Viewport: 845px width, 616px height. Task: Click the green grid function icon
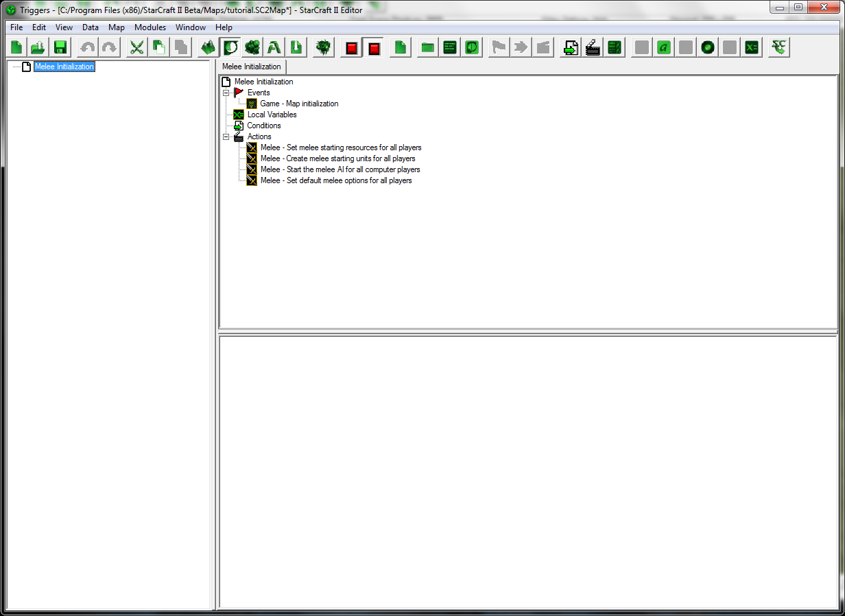615,47
